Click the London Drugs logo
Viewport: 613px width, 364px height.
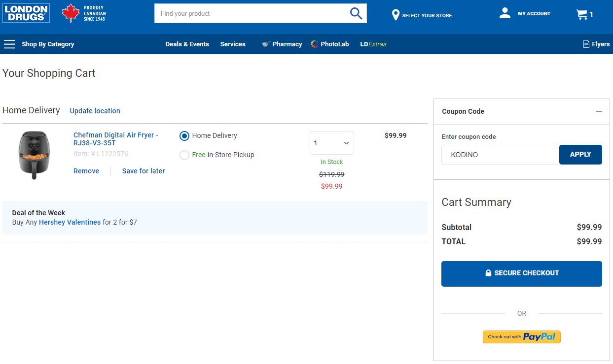tap(26, 13)
